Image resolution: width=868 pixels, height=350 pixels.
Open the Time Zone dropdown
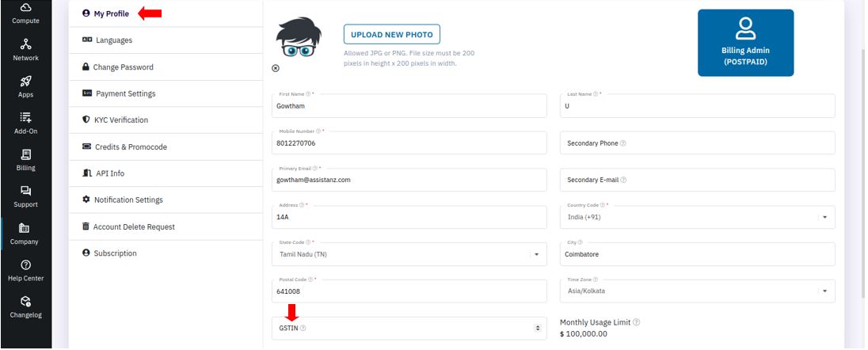[x=824, y=291]
